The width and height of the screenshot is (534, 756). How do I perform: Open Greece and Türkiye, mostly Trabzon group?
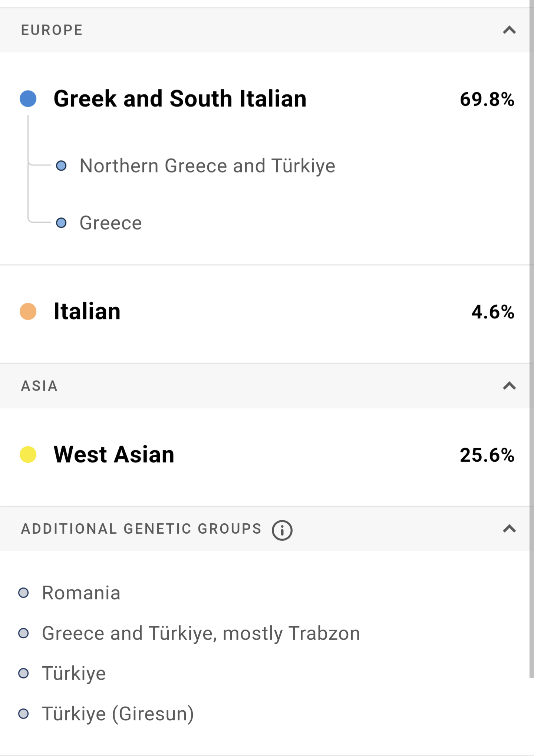point(201,633)
